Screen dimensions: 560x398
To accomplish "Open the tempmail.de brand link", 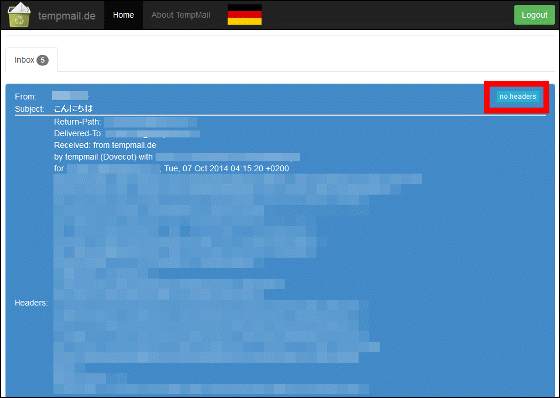I will (x=66, y=16).
